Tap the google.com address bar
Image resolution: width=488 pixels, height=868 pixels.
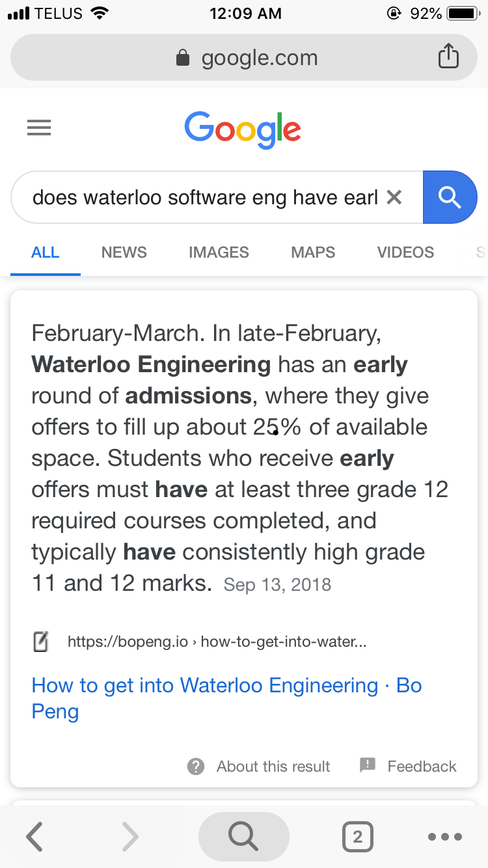[244, 57]
